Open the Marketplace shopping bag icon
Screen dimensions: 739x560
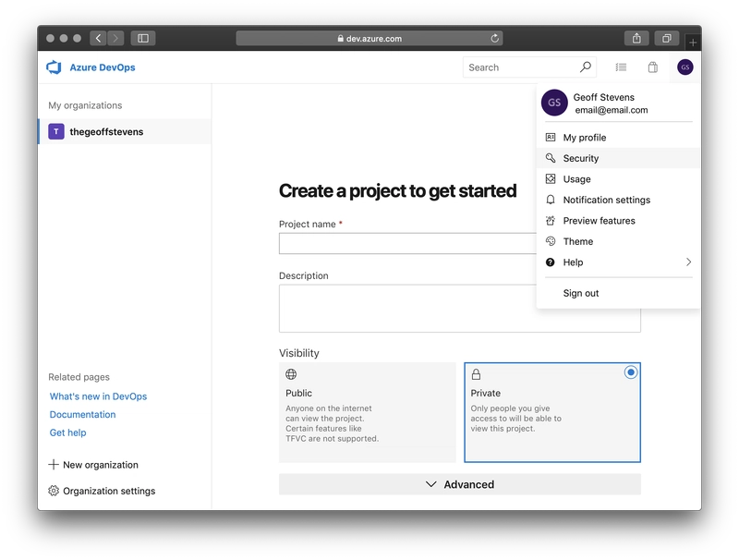pyautogui.click(x=653, y=67)
